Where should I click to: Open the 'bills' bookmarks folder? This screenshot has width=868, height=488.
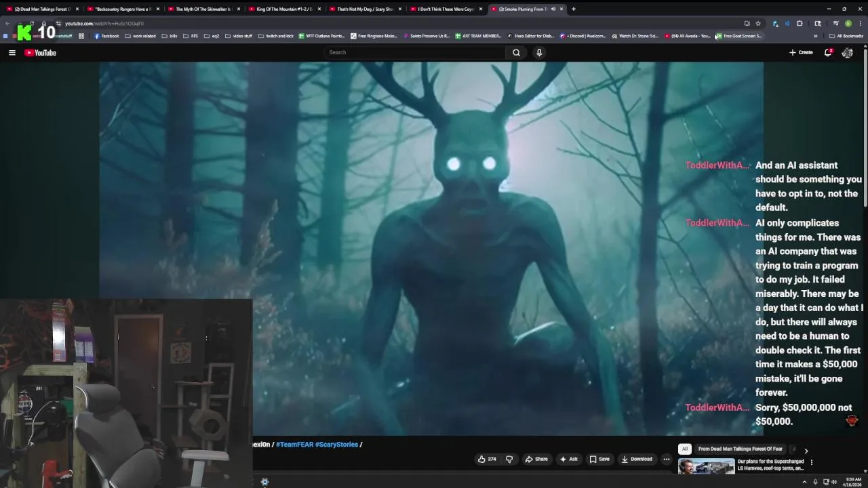click(170, 36)
